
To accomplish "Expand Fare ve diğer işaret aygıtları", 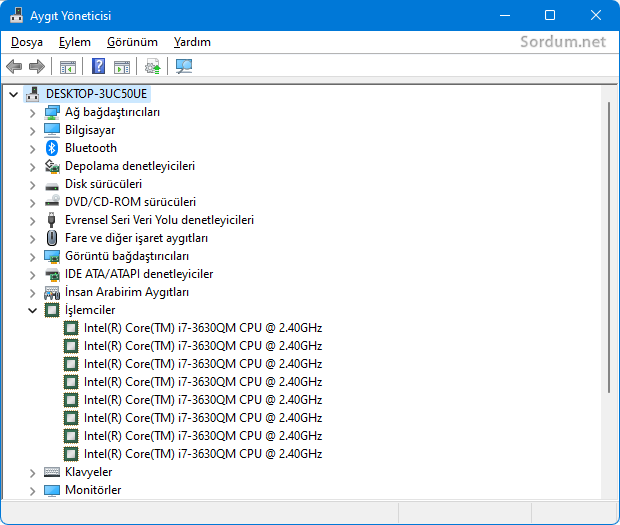I will 32,239.
